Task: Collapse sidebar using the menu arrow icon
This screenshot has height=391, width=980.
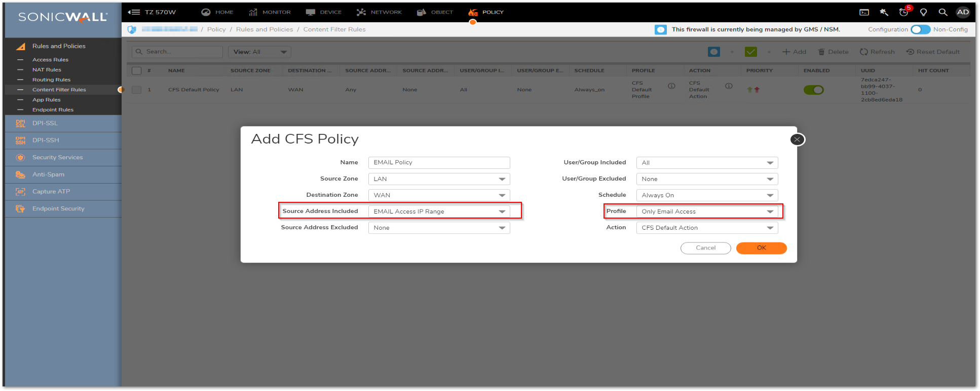Action: click(x=133, y=12)
